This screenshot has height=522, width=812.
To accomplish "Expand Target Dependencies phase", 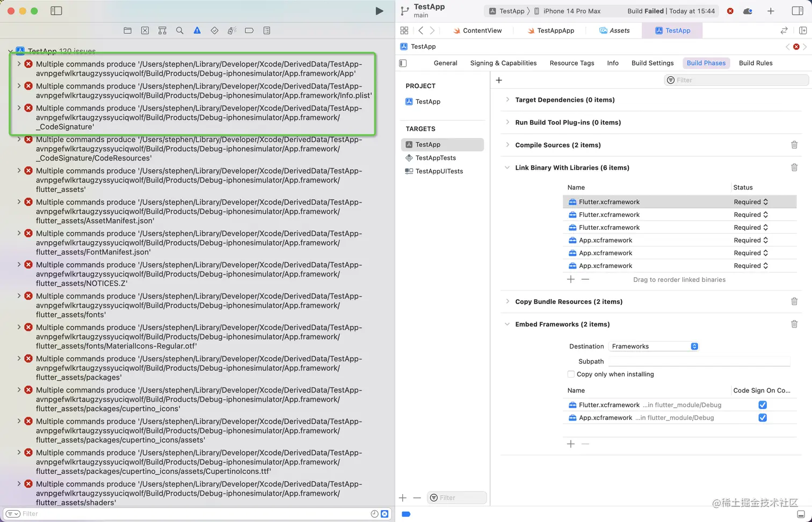I will pos(508,99).
